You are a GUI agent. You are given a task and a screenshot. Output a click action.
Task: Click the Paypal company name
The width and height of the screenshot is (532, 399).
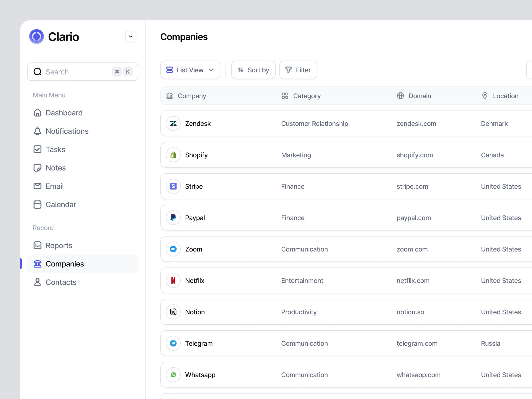point(195,218)
